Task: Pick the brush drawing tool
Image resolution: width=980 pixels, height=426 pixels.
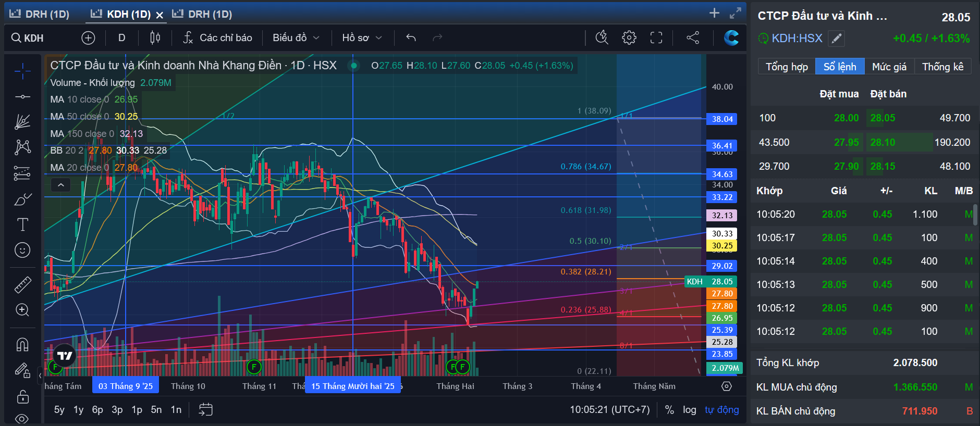Action: tap(22, 199)
